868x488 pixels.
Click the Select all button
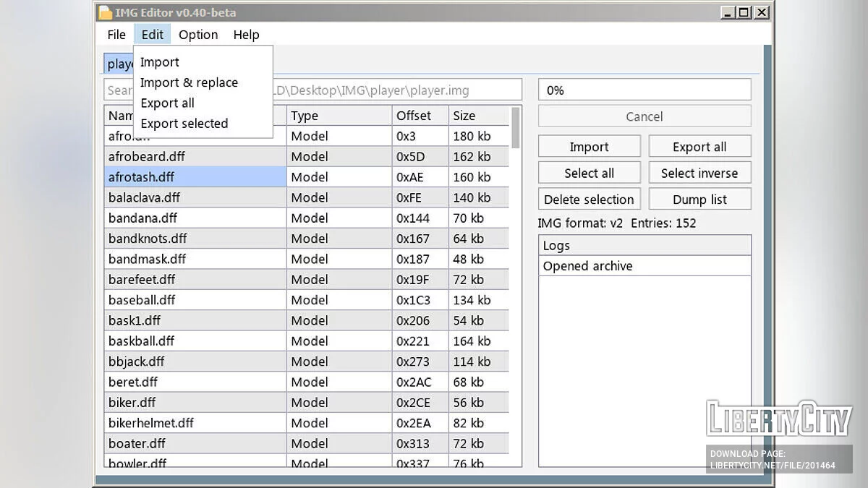[589, 173]
